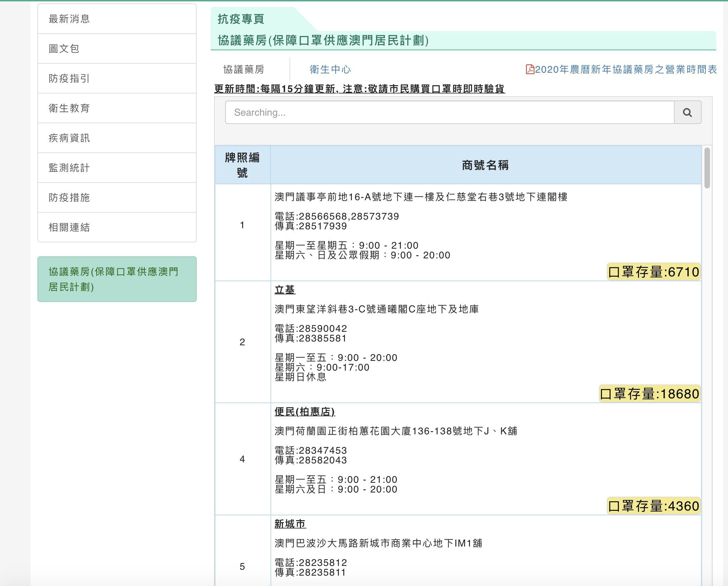The width and height of the screenshot is (728, 586).
Task: Click the 牌照編號 column header
Action: pyautogui.click(x=242, y=165)
